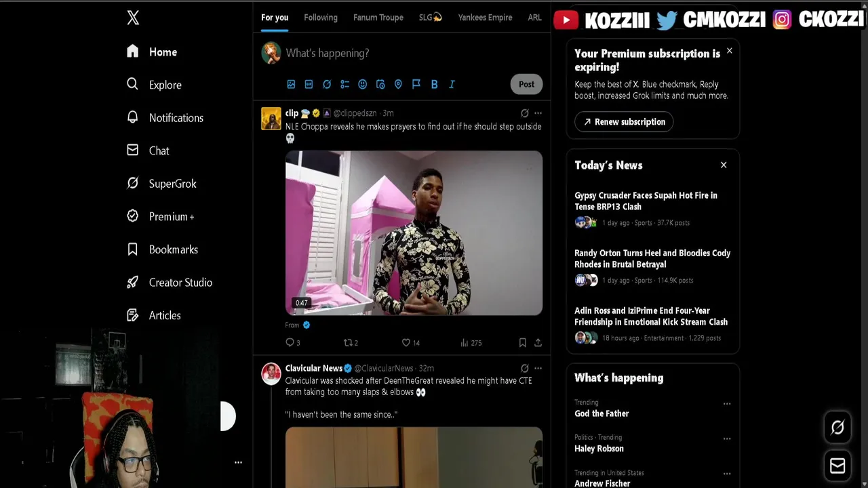Open Chat in the sidebar

(x=148, y=150)
